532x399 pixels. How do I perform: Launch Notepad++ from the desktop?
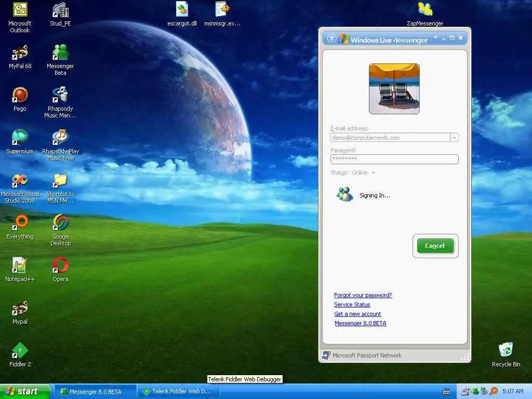tap(20, 270)
